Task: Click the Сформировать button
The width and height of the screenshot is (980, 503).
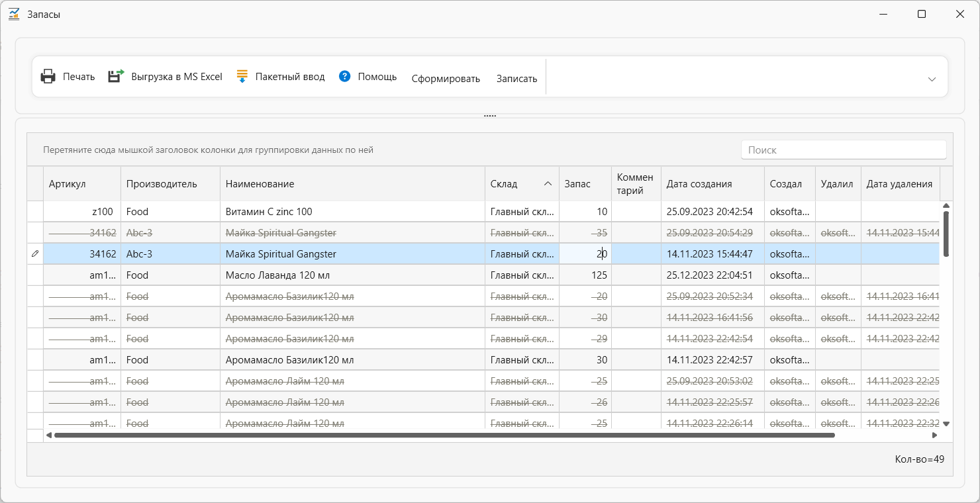Action: click(x=446, y=79)
